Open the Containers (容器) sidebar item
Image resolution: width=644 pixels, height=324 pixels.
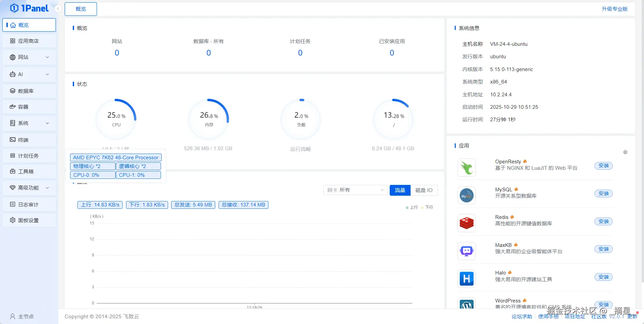[29, 107]
